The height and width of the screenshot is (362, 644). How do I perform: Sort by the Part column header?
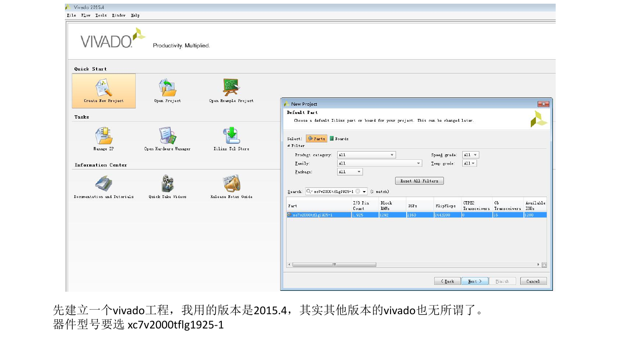tap(319, 205)
